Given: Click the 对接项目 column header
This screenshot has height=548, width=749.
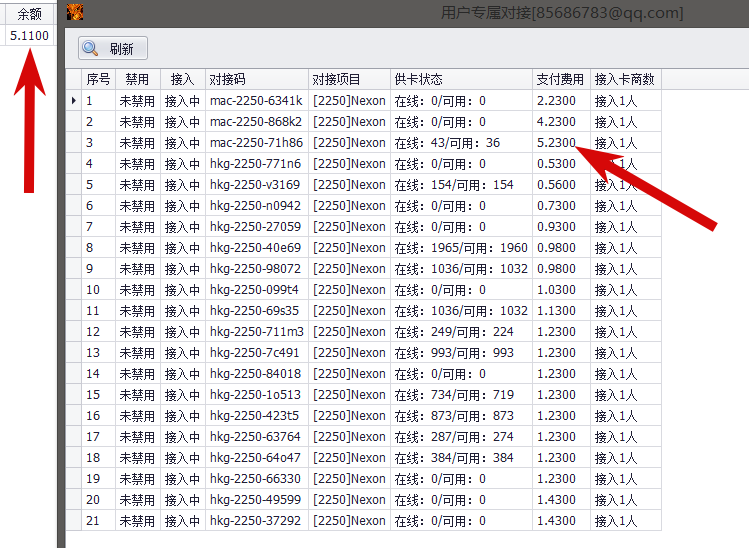Looking at the screenshot, I should tap(349, 79).
